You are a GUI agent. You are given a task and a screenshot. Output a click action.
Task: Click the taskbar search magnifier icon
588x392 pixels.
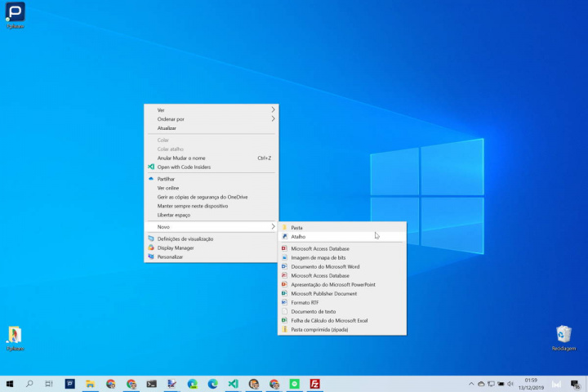click(30, 384)
